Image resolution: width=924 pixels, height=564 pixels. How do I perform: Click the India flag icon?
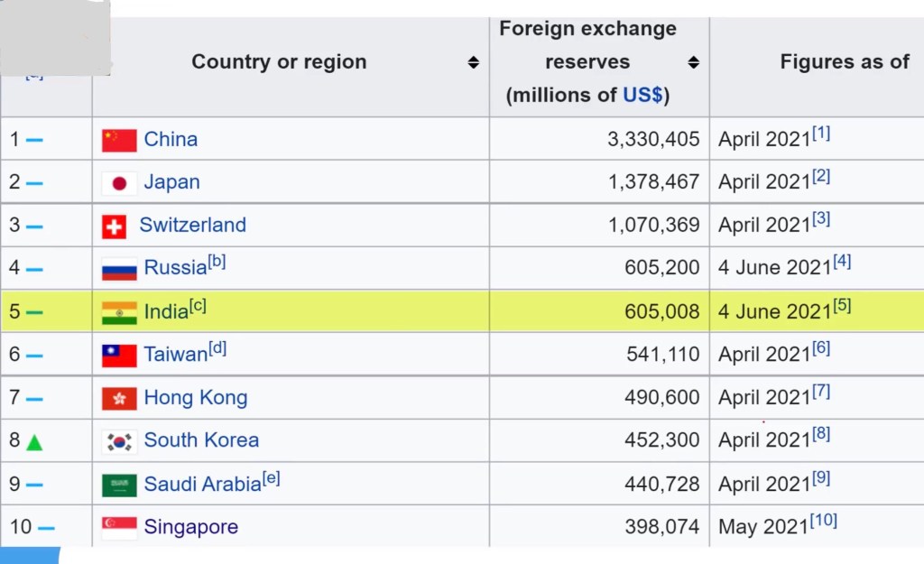click(x=119, y=312)
